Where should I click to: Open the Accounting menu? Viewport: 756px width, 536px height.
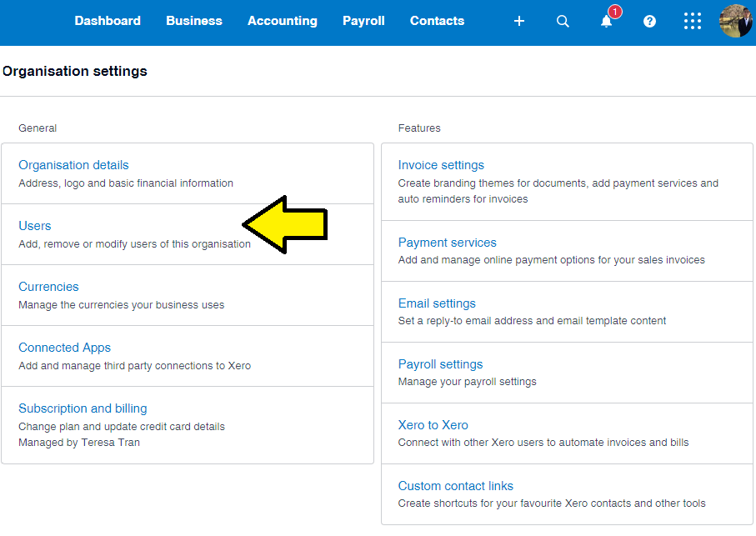[282, 21]
